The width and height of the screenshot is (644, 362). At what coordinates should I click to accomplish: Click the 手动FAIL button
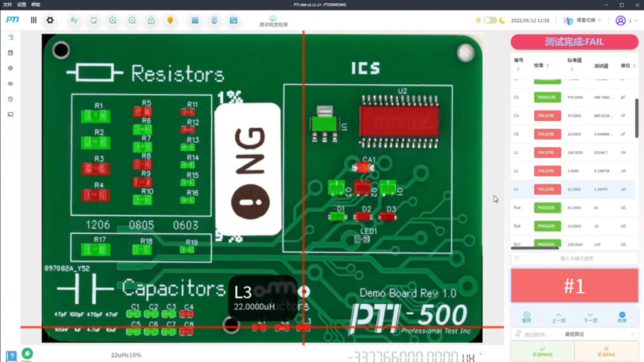pos(606,351)
